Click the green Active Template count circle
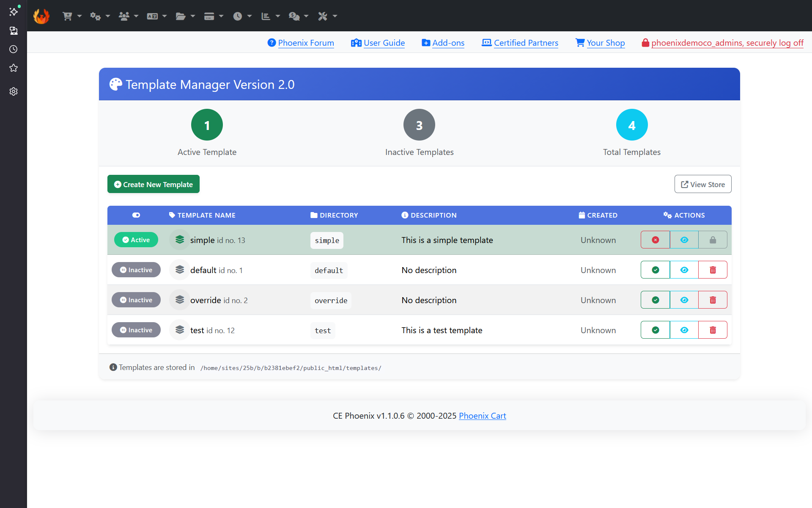This screenshot has height=508, width=812. [x=207, y=125]
